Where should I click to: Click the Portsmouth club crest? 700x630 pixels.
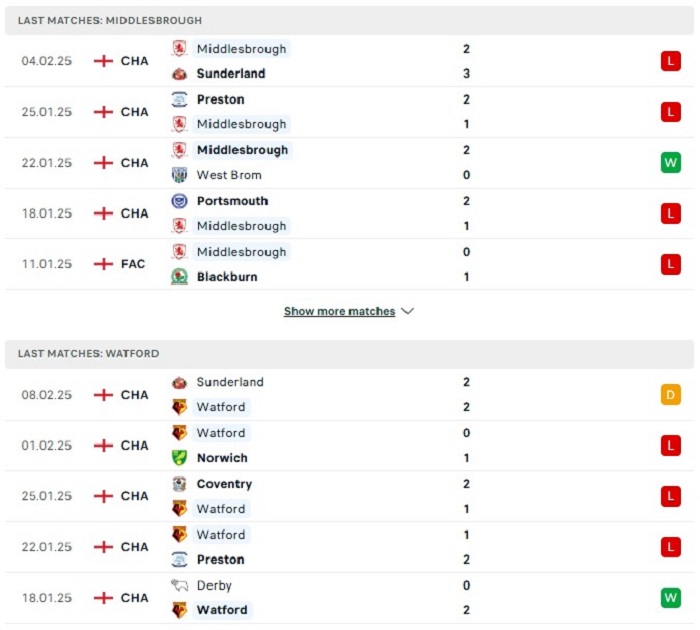pyautogui.click(x=179, y=201)
